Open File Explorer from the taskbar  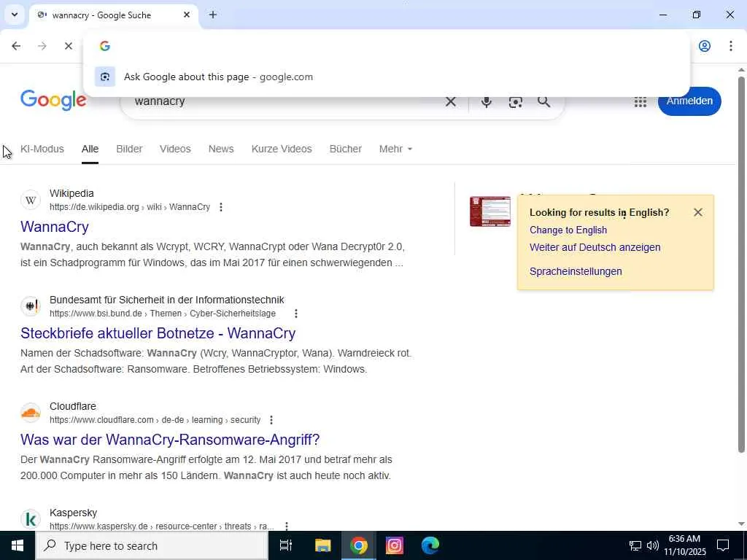pos(323,545)
